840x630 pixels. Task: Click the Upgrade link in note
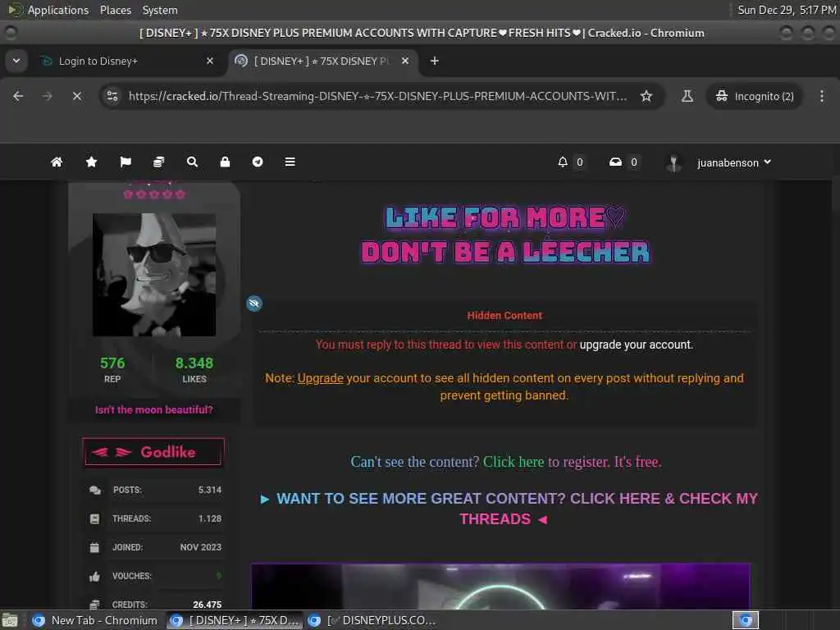(321, 378)
